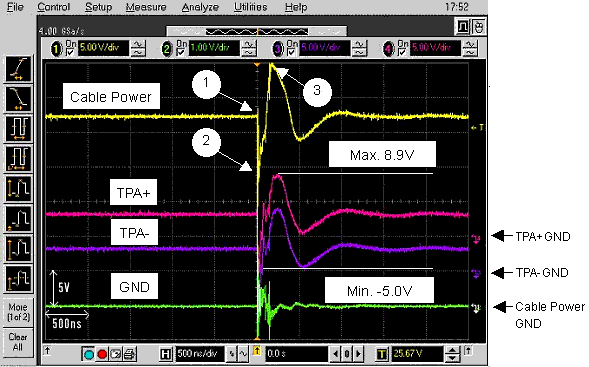
Task: Open the Measure menu
Action: click(x=146, y=7)
